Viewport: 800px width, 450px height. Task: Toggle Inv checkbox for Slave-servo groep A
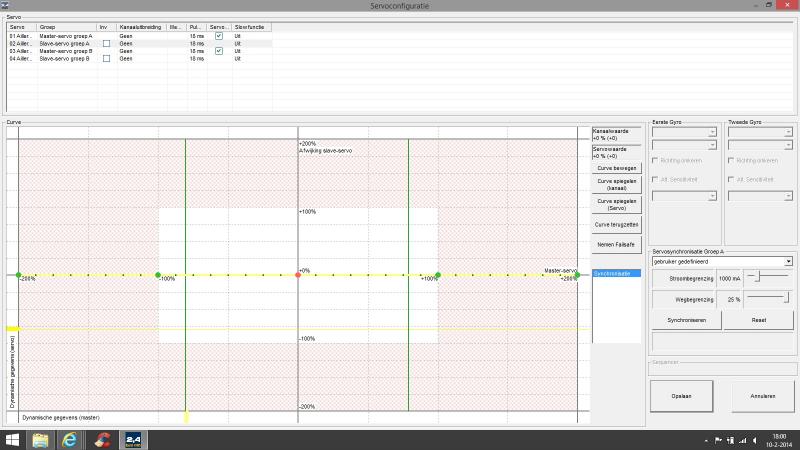tap(106, 44)
